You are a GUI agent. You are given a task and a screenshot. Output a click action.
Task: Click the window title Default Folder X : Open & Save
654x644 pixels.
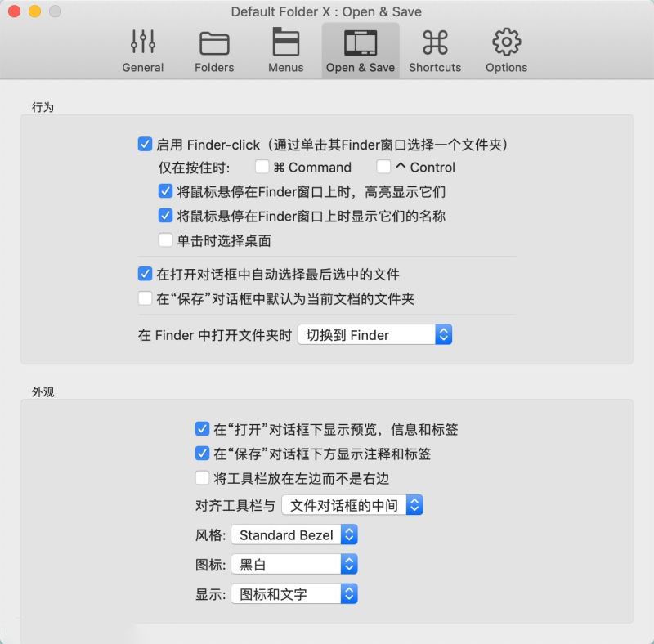(x=326, y=11)
